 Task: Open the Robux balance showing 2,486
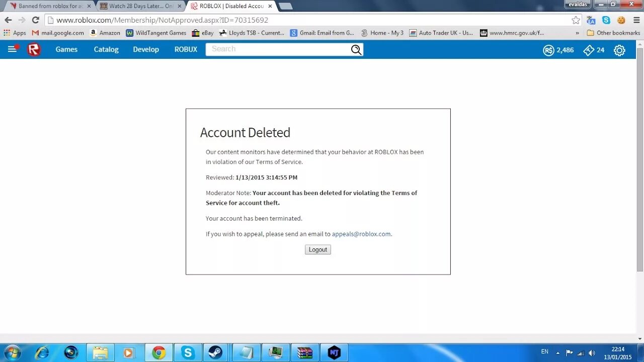pos(558,50)
